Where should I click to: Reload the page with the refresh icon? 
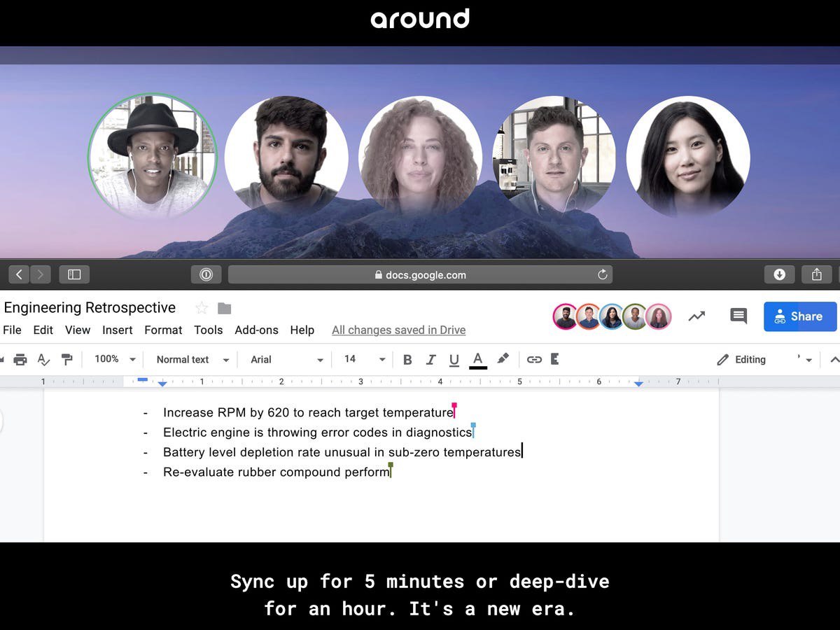pyautogui.click(x=602, y=274)
